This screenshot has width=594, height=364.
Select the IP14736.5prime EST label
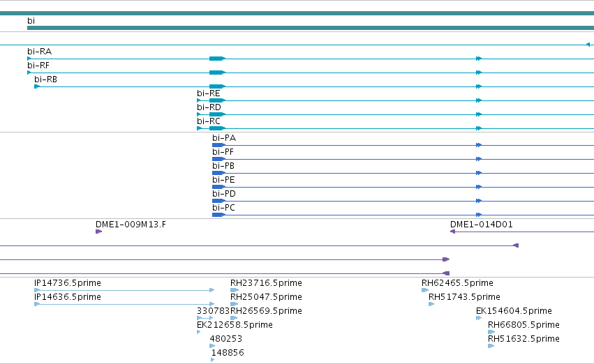68,283
